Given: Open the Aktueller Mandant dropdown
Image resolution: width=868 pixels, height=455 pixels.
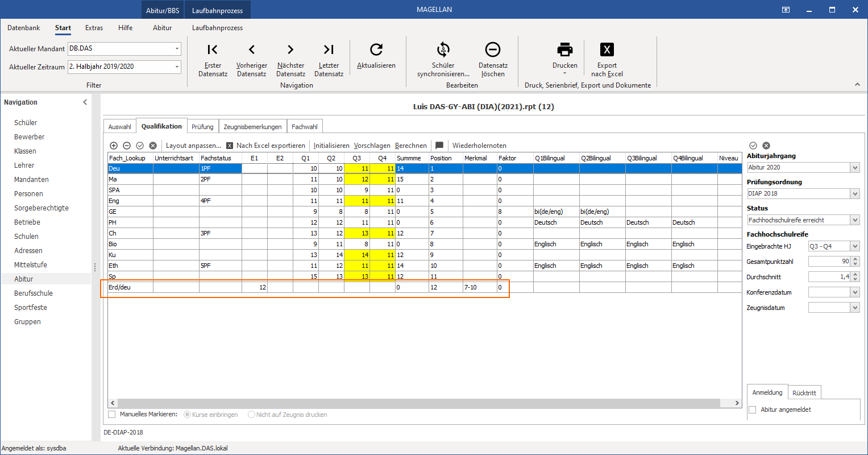Looking at the screenshot, I should point(177,49).
